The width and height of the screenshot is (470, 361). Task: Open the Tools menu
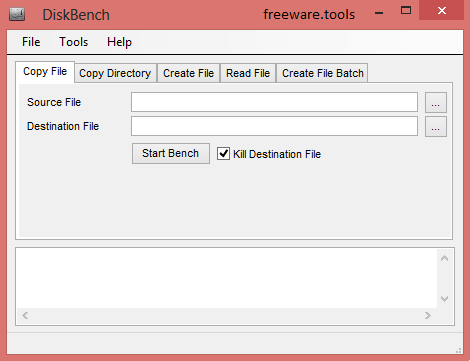coord(74,42)
